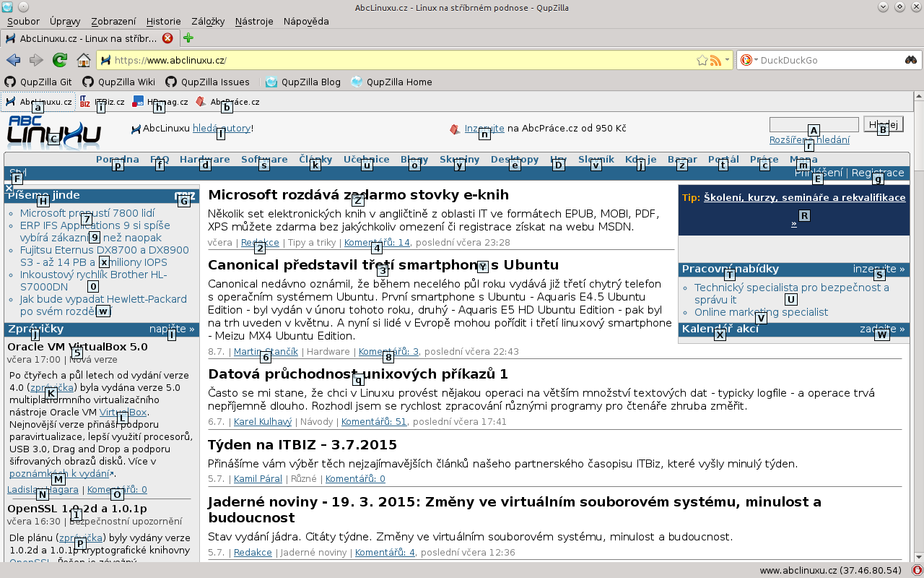Click the Hledej search button

[883, 124]
